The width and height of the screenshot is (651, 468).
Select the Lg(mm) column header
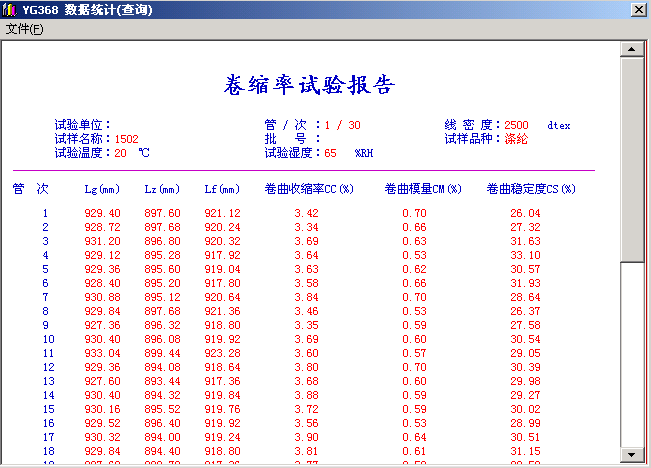click(102, 189)
